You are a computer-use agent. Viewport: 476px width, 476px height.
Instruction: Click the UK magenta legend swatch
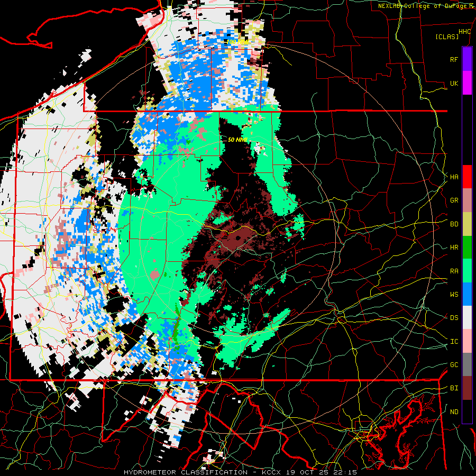[467, 83]
